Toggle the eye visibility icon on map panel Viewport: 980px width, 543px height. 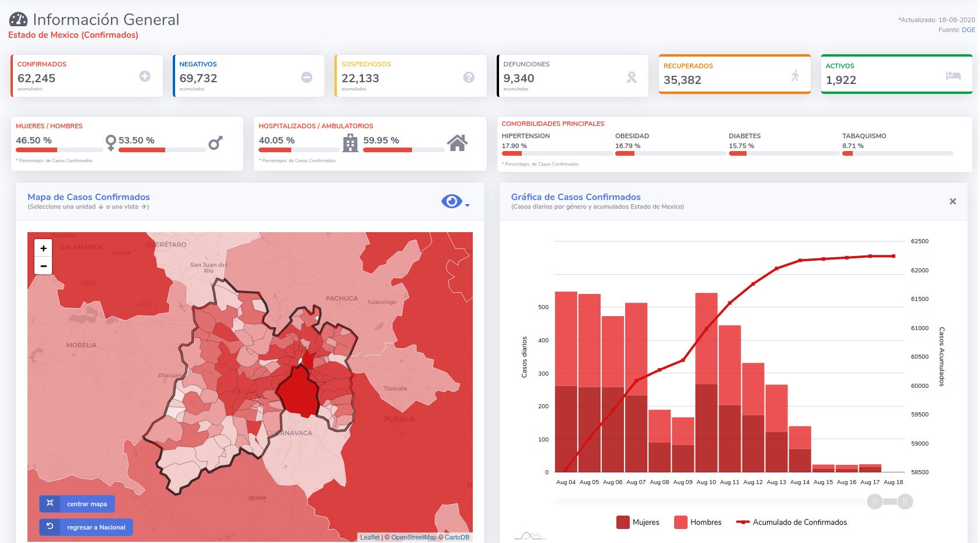(452, 201)
